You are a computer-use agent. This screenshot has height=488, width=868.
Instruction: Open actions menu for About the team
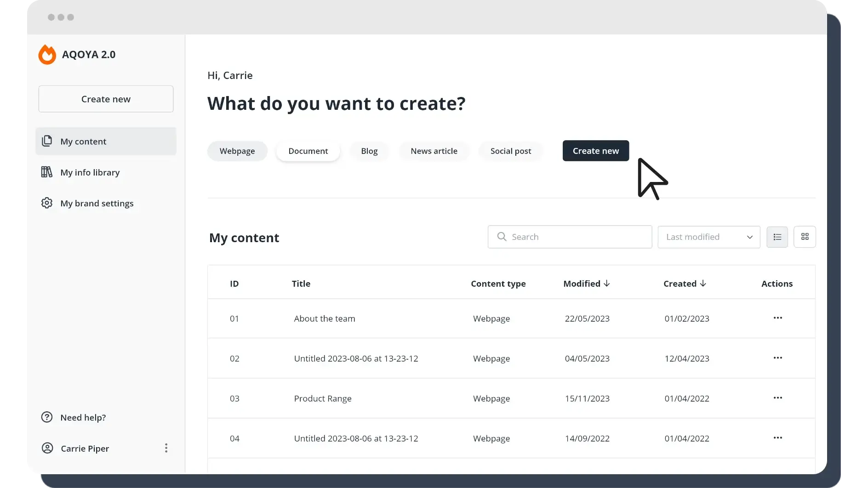pos(777,318)
